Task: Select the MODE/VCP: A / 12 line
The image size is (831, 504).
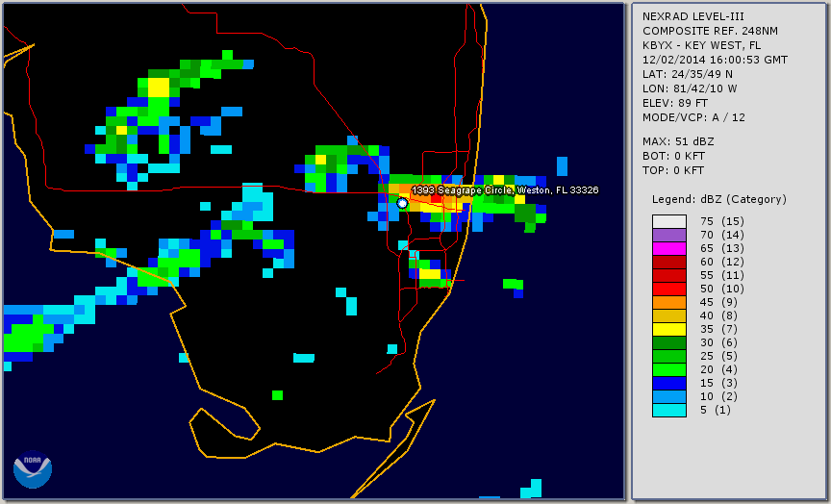Action: click(x=693, y=117)
